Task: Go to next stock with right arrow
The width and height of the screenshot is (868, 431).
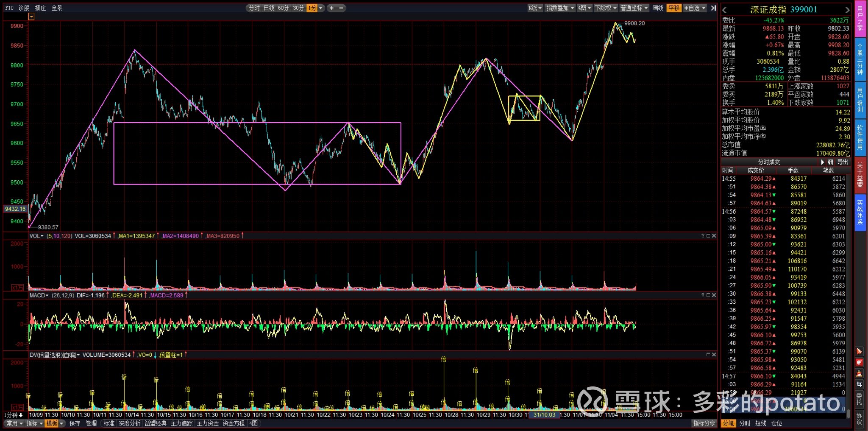Action: [x=847, y=10]
